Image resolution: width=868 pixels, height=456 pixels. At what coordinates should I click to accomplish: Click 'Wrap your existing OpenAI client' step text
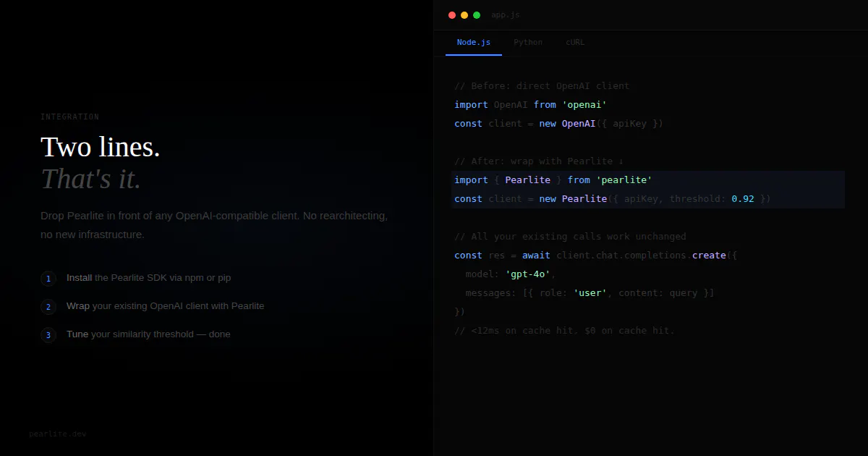pos(165,305)
